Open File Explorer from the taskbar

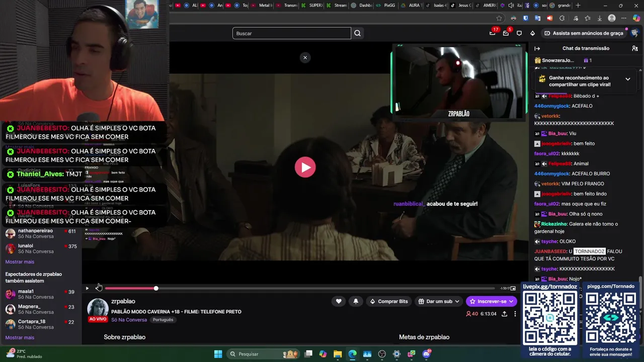338,354
